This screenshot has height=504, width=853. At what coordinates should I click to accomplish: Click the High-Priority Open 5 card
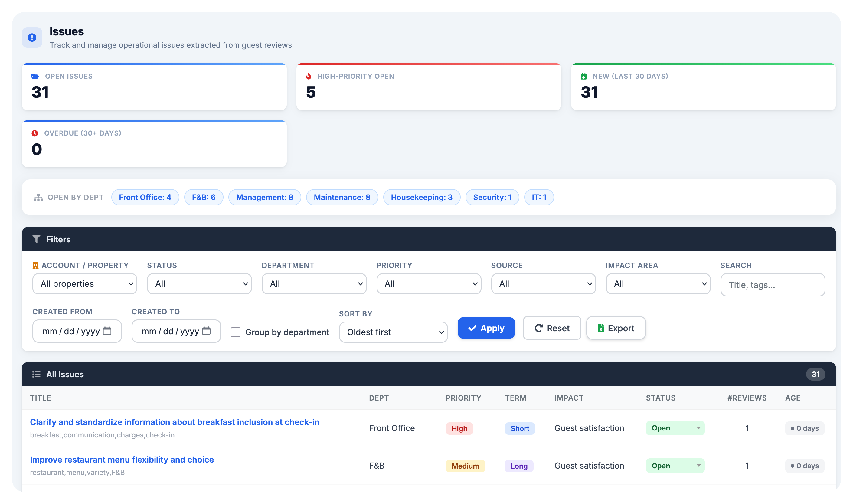click(x=429, y=87)
